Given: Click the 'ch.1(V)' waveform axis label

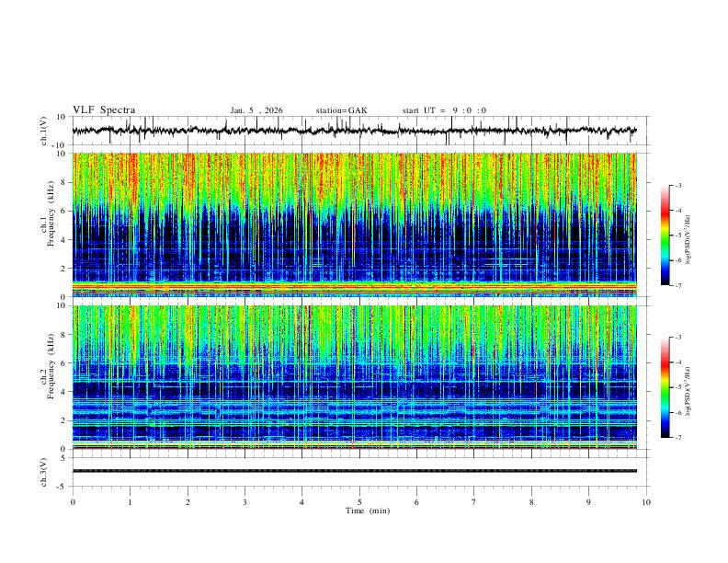Looking at the screenshot, I should (44, 131).
